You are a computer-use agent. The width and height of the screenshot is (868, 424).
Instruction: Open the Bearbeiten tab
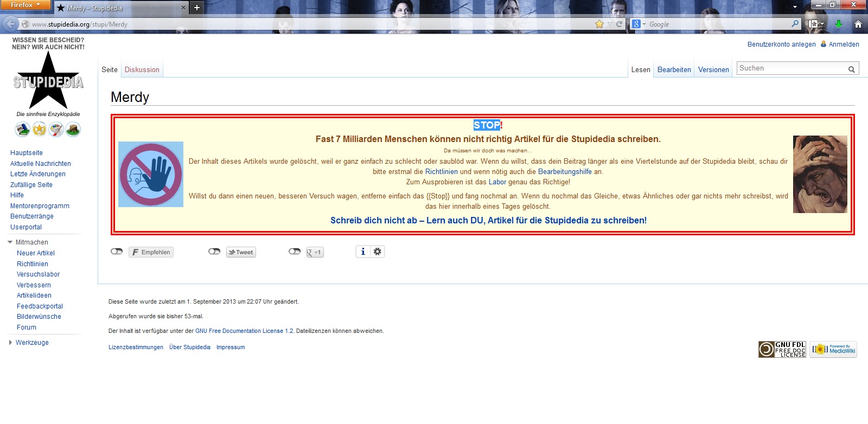pyautogui.click(x=674, y=69)
